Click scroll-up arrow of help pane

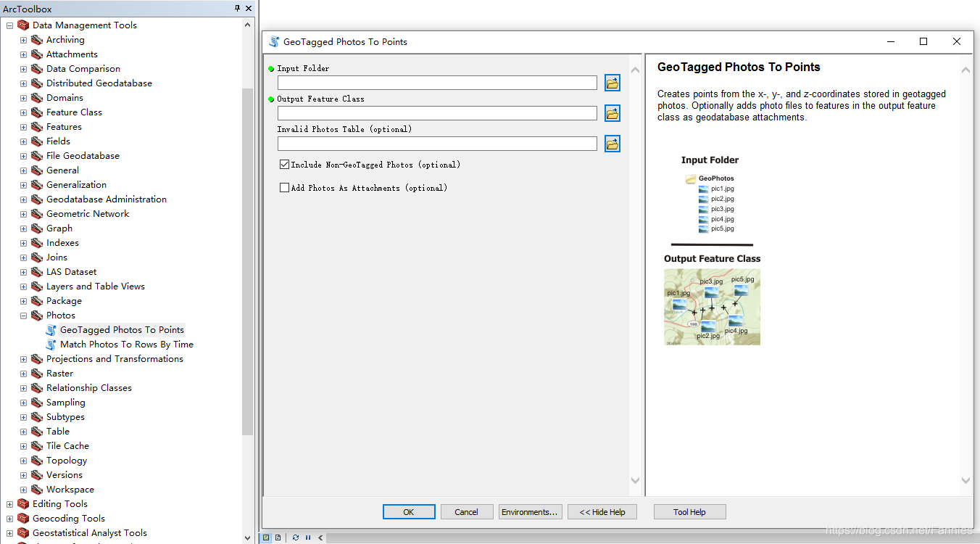pos(966,70)
